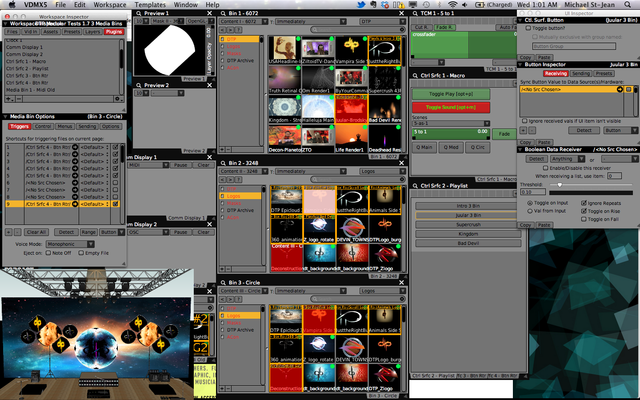Open the 'Anything' dropdown in Boolean Data Receiver

pos(567,159)
